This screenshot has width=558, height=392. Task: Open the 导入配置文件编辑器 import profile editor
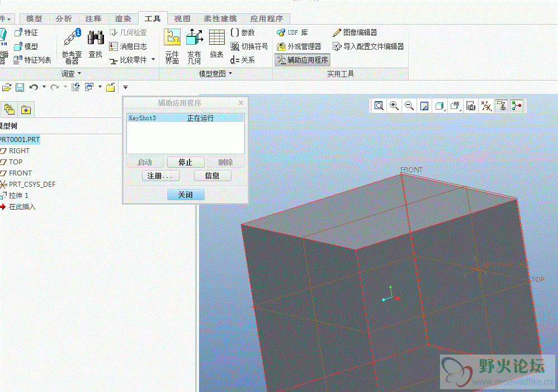[x=368, y=46]
